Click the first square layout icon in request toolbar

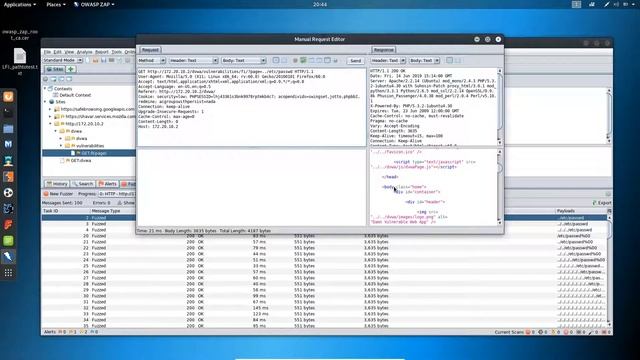point(276,60)
